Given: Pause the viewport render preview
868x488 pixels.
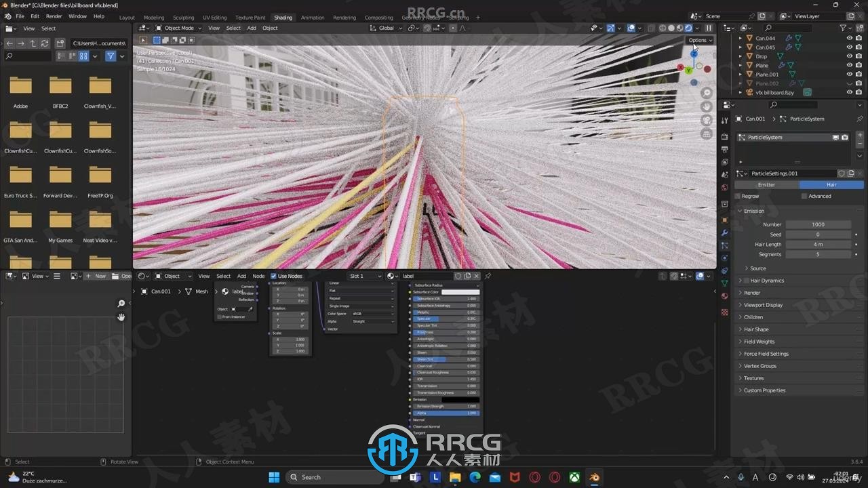Looking at the screenshot, I should (709, 28).
